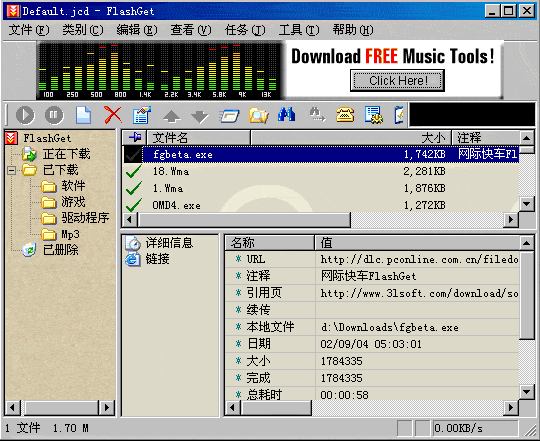Select the 游戏 subfolder

(73, 202)
